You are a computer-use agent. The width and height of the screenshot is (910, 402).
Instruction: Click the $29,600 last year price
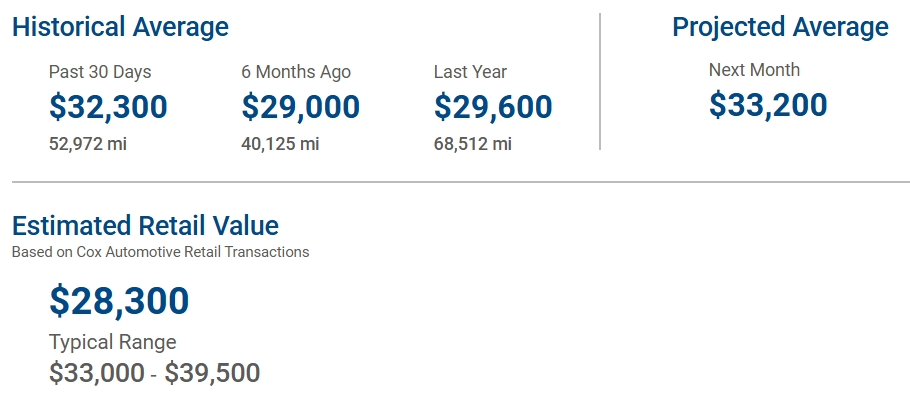pos(493,107)
